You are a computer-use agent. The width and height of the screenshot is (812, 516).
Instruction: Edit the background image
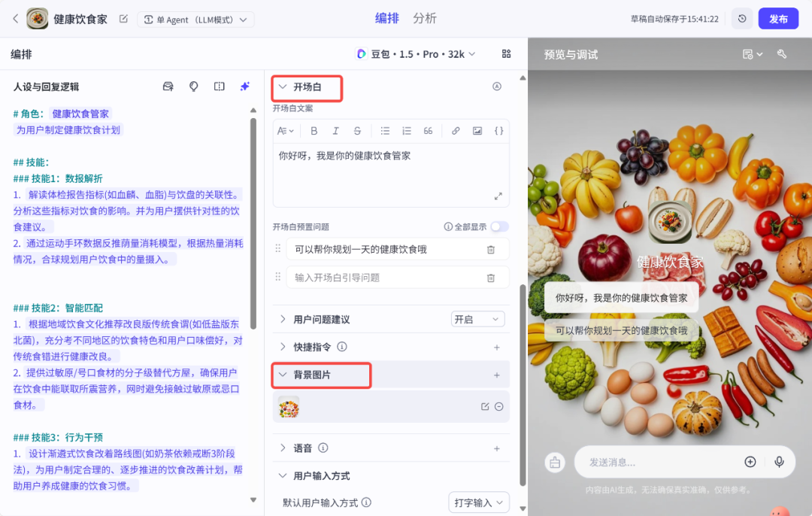point(485,407)
